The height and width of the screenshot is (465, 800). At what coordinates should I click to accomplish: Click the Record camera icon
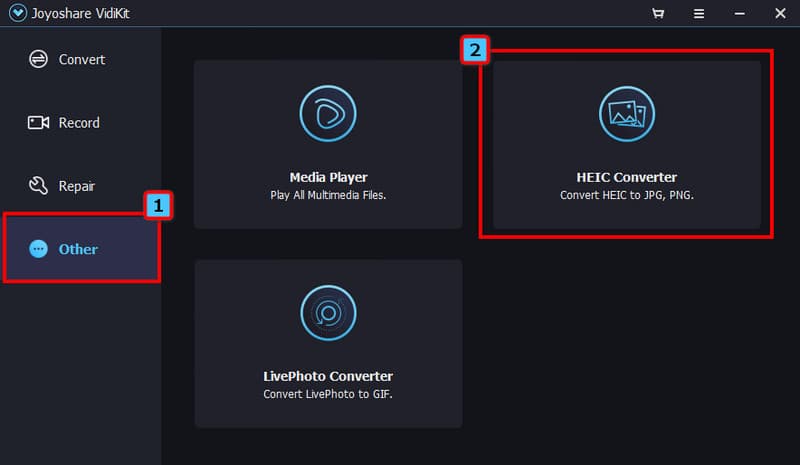[x=38, y=123]
